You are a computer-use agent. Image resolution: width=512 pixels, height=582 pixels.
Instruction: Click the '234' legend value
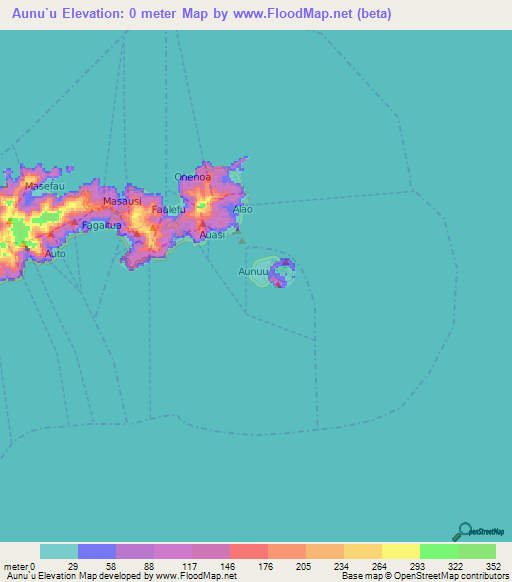341,567
